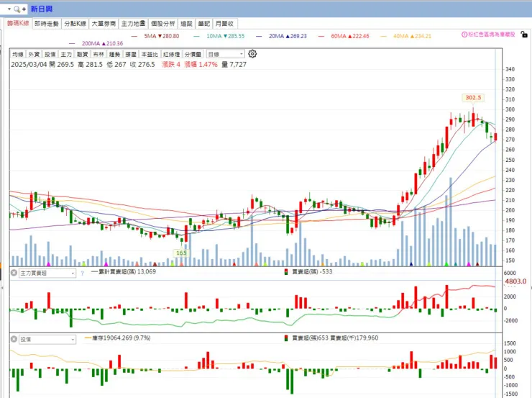Open the 日線 timeframe dropdown
The image size is (532, 398).
pos(225,54)
